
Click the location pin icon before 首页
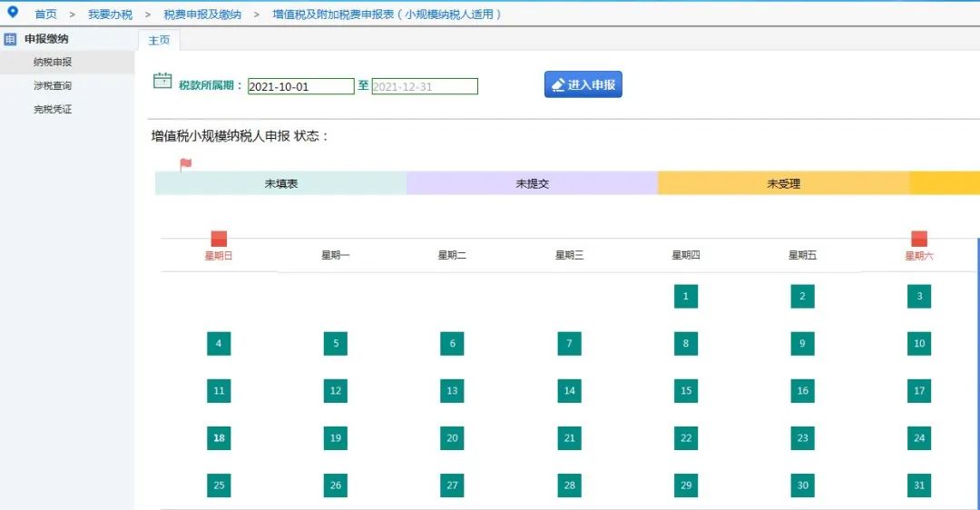[13, 12]
